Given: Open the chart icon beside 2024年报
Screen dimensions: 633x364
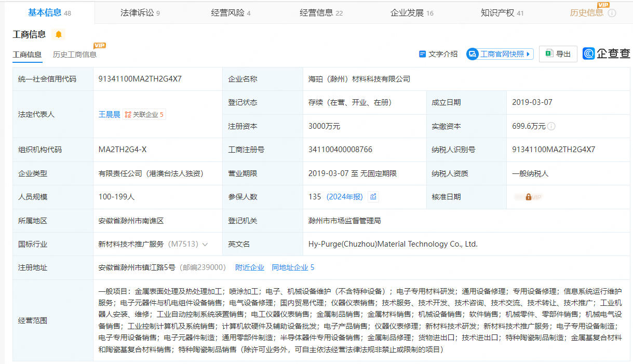Looking at the screenshot, I should [373, 197].
